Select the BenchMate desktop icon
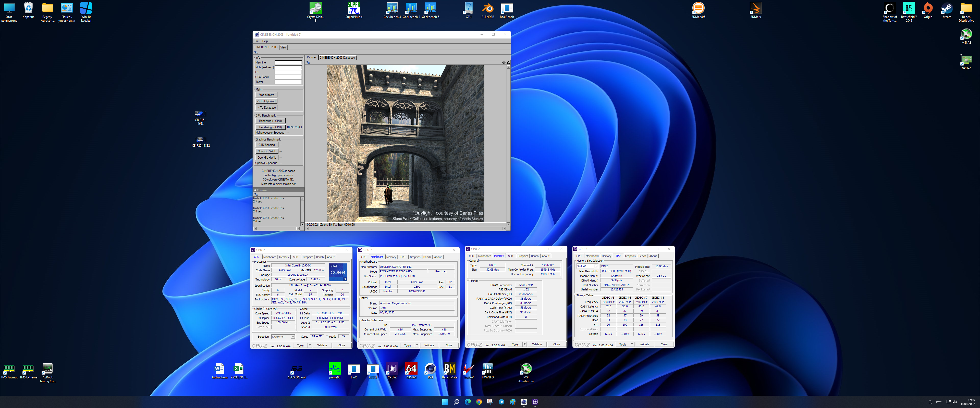The height and width of the screenshot is (408, 980). click(449, 371)
